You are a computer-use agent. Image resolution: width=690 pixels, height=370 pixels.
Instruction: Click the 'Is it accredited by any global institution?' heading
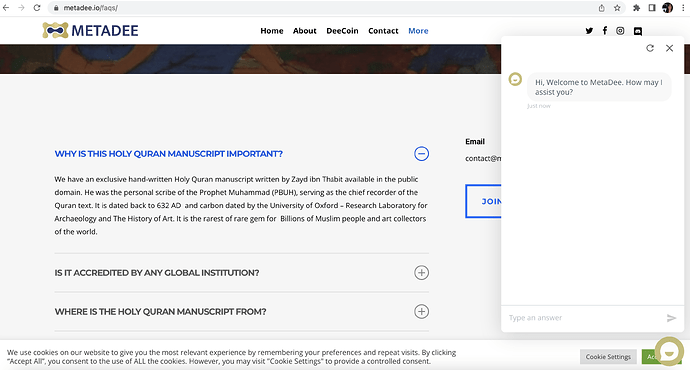pyautogui.click(x=157, y=273)
